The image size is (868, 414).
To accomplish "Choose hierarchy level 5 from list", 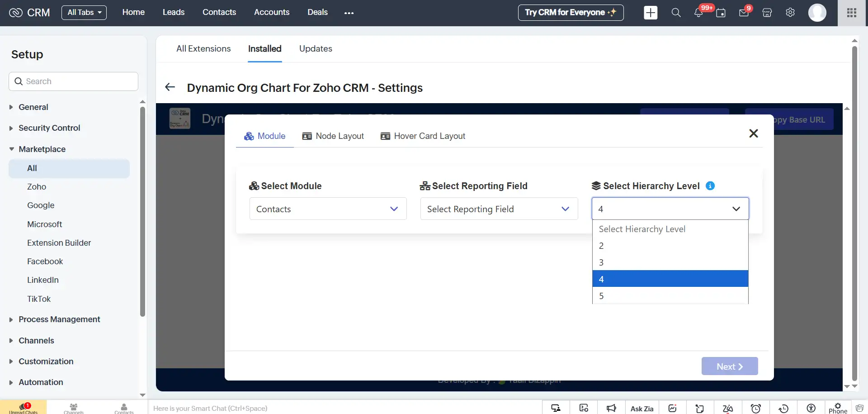I will tap(670, 296).
